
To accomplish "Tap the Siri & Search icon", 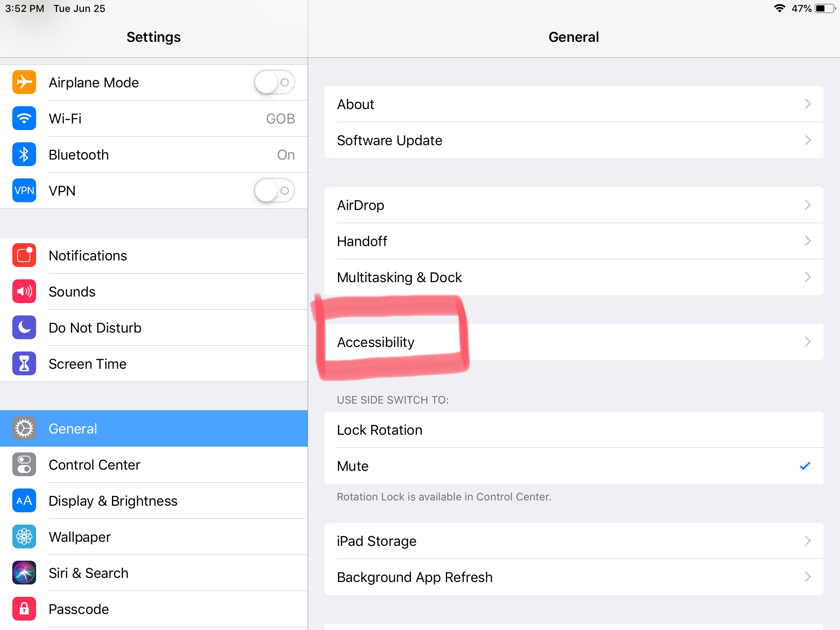I will pos(24,573).
